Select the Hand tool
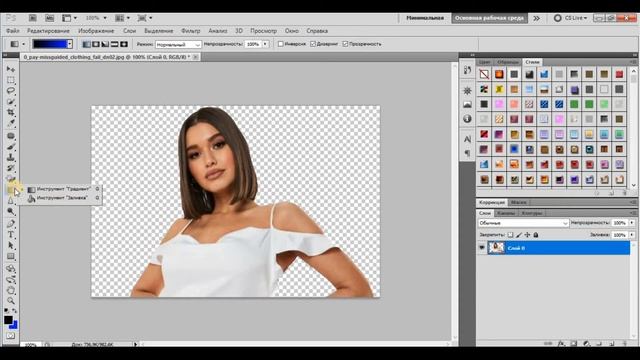This screenshot has height=360, width=640. 11,290
